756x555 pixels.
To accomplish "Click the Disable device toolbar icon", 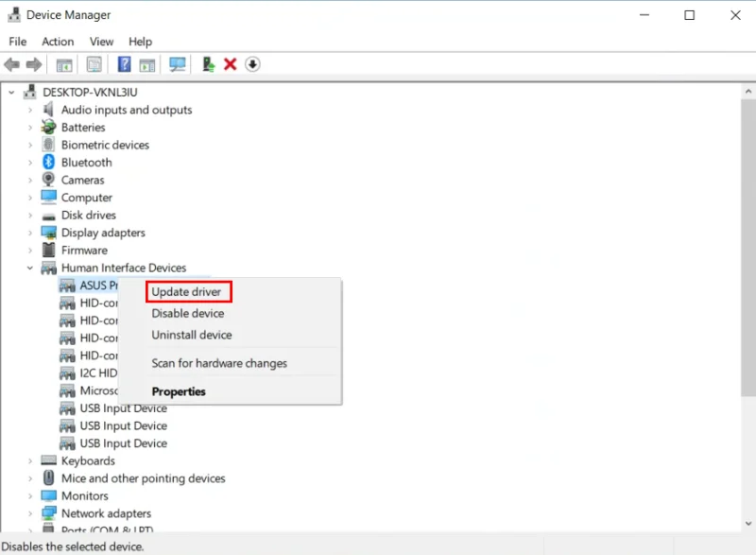I will (x=252, y=64).
